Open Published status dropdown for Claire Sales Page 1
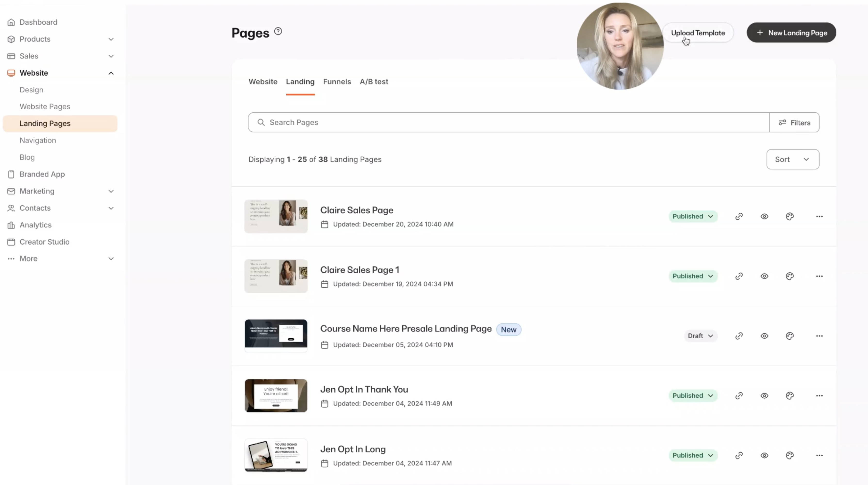The width and height of the screenshot is (868, 485). tap(693, 276)
